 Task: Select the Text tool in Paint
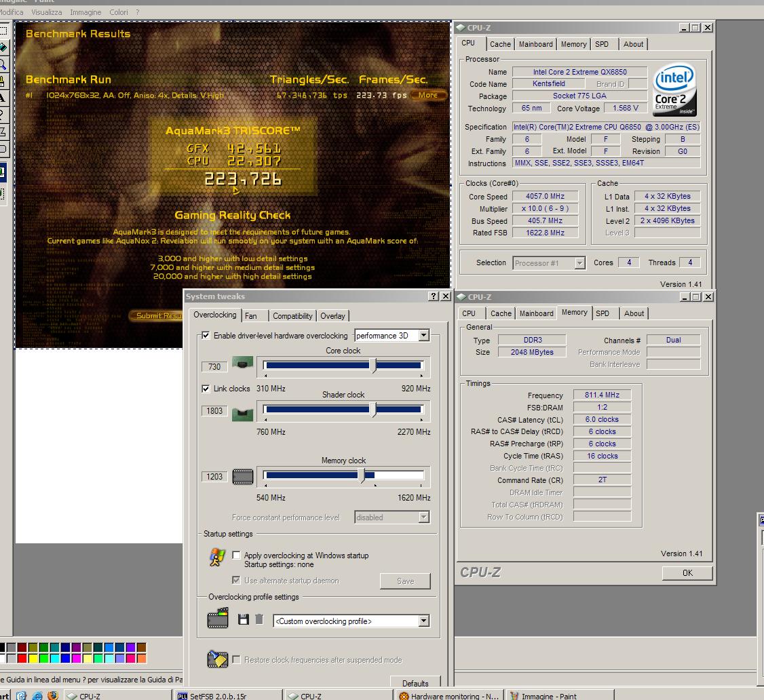3,98
